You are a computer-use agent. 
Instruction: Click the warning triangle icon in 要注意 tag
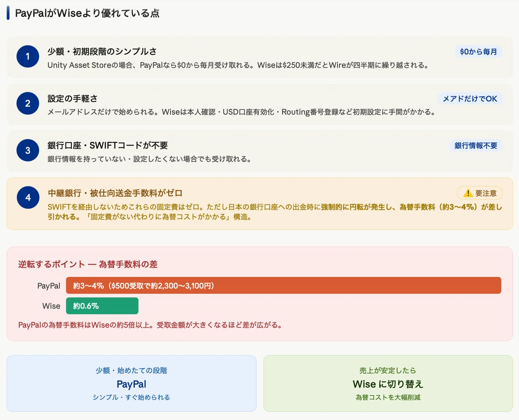[468, 193]
